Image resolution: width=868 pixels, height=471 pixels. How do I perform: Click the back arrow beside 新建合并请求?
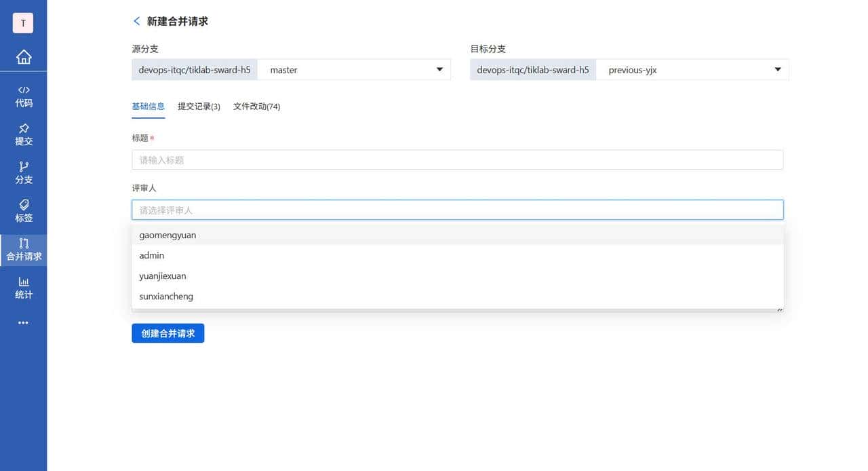pyautogui.click(x=136, y=21)
